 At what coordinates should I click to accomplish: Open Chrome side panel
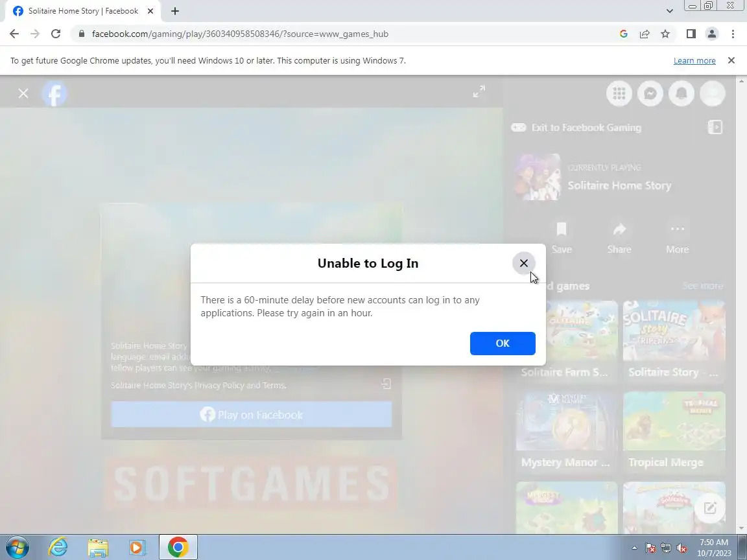691,34
